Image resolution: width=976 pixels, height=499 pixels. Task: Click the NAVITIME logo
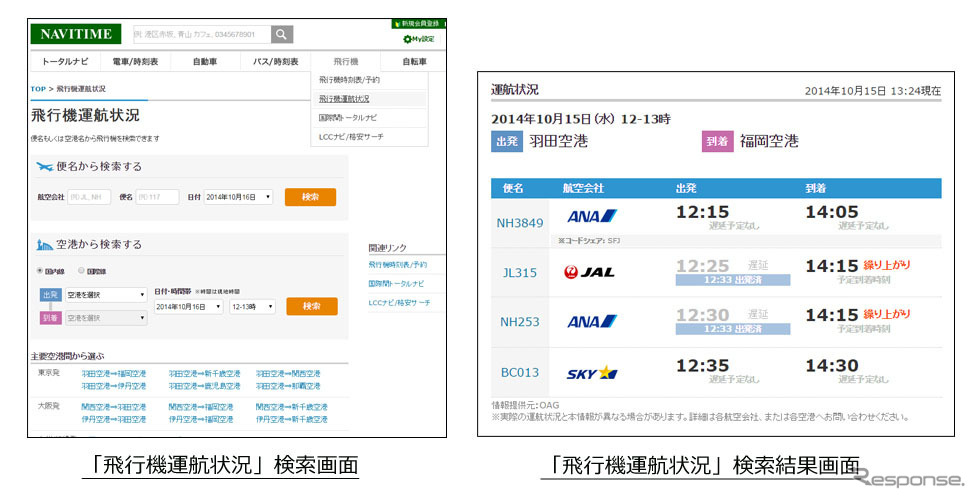coord(76,34)
